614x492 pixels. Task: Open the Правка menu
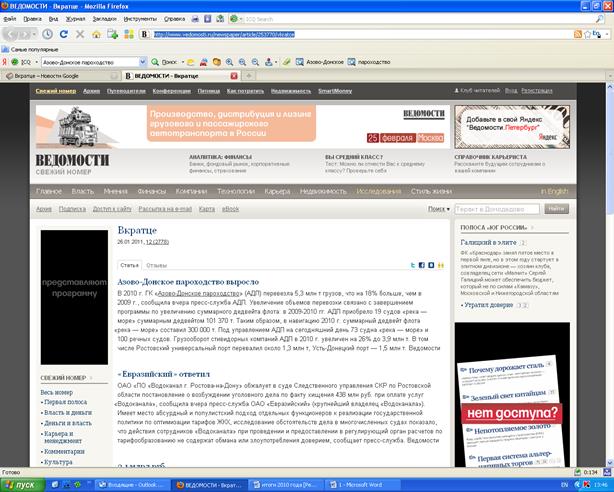[x=32, y=19]
